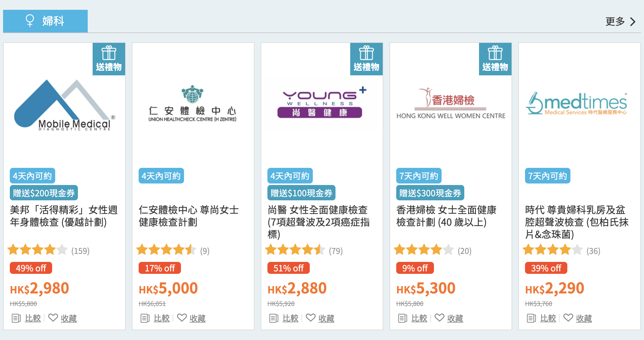The width and height of the screenshot is (644, 340).
Task: Click the compare icon on the HK$2,880 plan
Action: click(274, 318)
